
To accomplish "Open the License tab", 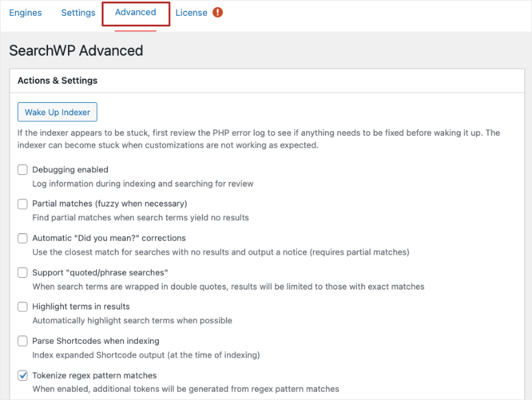I will click(x=191, y=12).
